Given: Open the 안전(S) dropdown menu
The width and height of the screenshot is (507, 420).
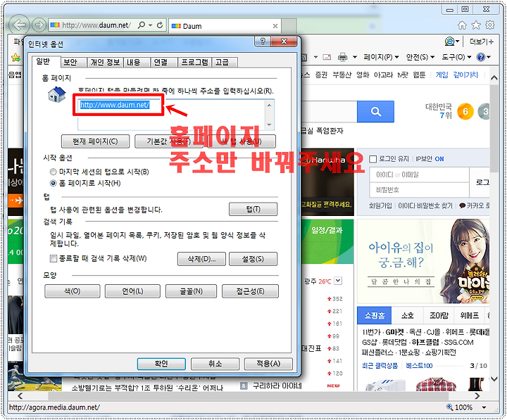Looking at the screenshot, I should coord(420,57).
